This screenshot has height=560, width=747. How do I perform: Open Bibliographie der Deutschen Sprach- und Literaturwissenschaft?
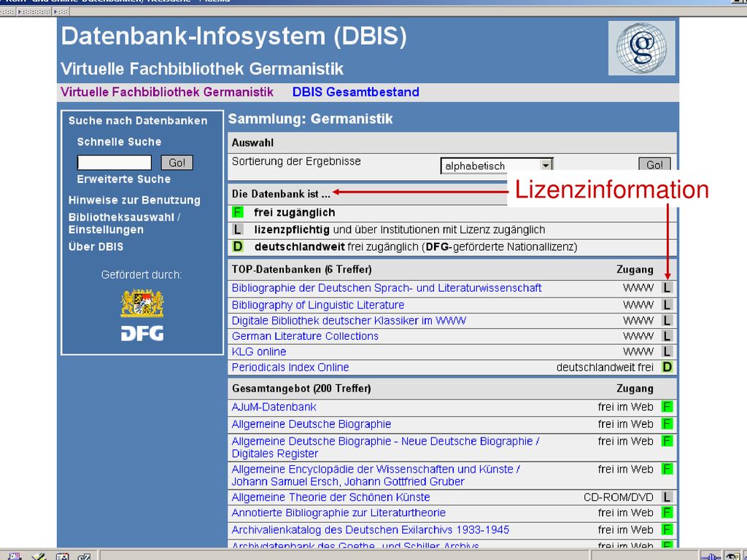pos(387,287)
